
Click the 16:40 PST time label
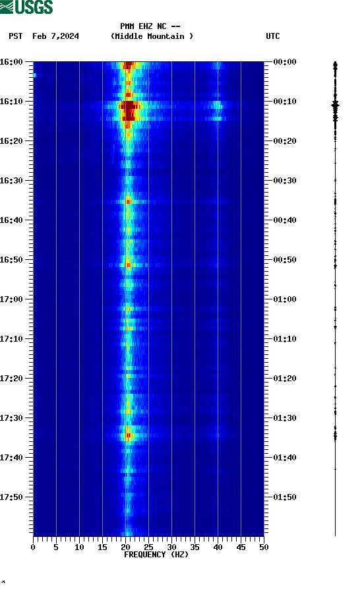coord(11,220)
